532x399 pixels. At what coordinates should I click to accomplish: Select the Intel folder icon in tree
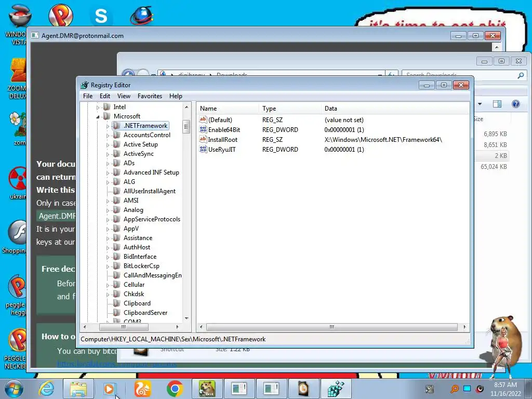107,107
